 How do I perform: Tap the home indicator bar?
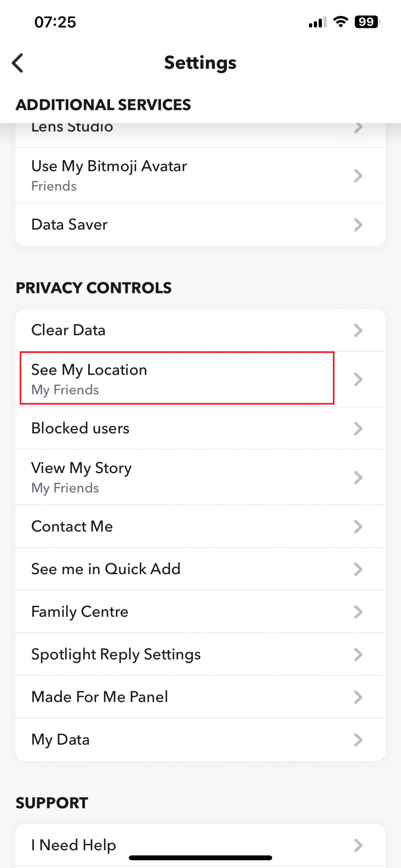(200, 858)
